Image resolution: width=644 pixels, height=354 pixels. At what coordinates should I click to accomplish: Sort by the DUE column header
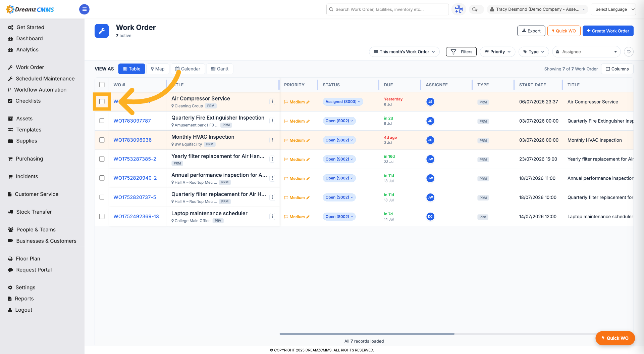(388, 85)
